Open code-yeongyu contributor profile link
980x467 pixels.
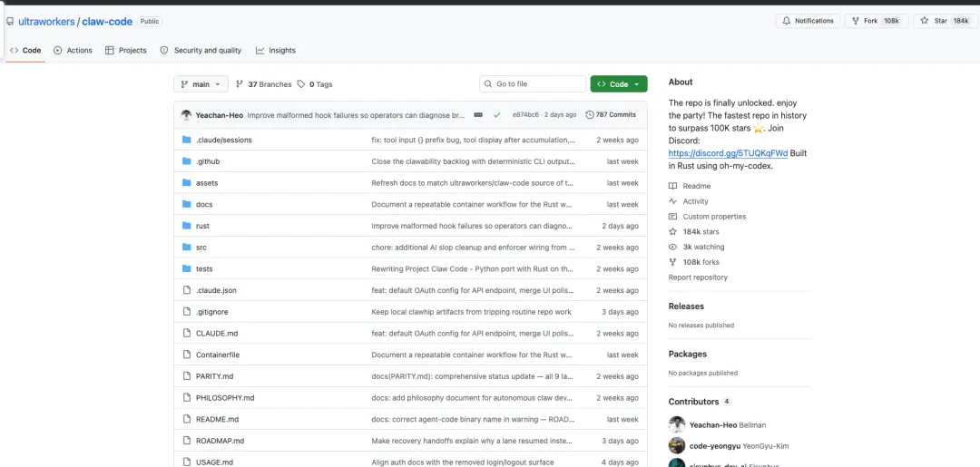(x=715, y=446)
